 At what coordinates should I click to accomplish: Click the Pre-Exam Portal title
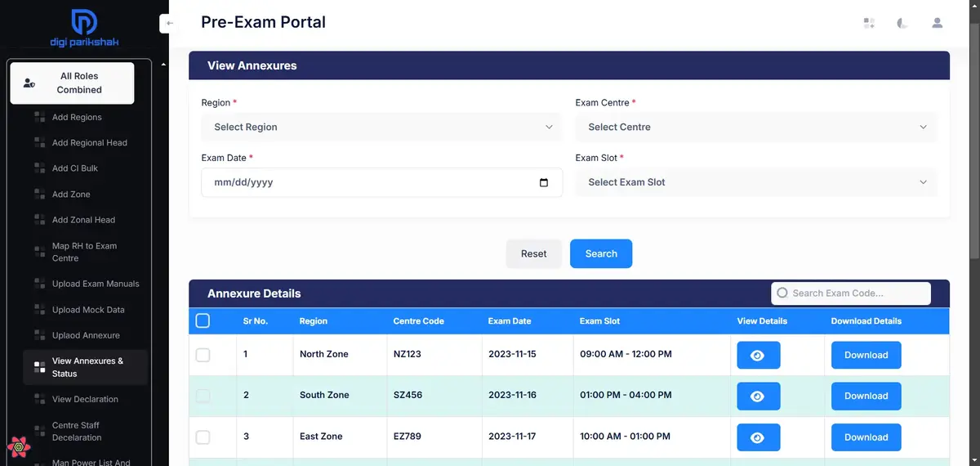263,22
